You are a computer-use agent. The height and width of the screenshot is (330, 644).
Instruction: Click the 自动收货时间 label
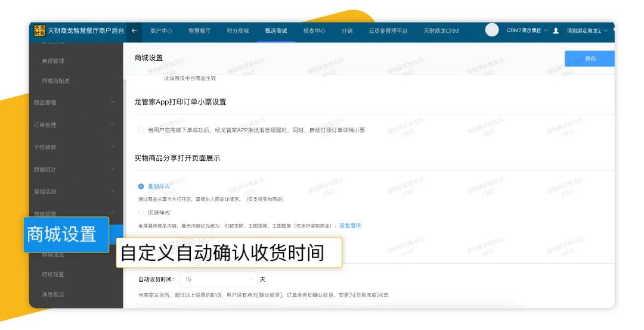click(156, 279)
